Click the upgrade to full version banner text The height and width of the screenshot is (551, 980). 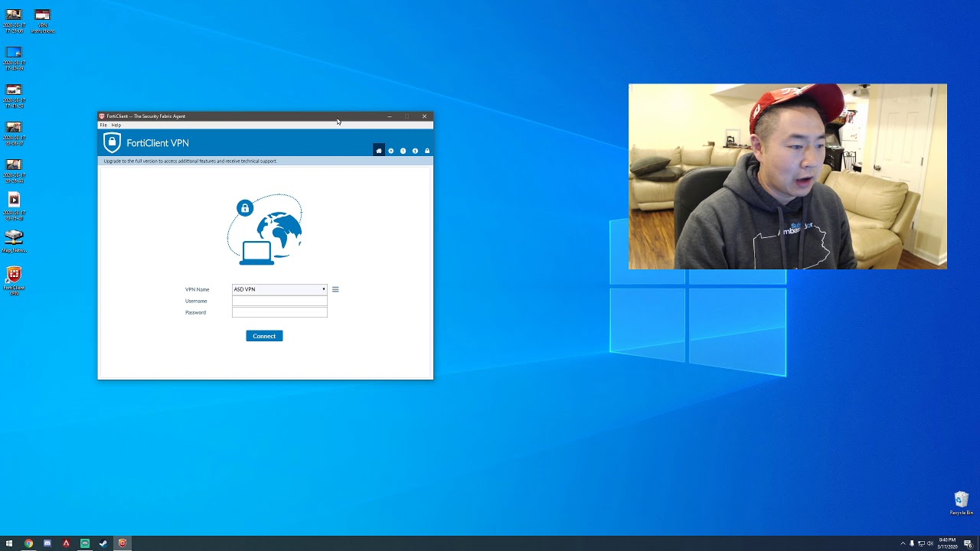click(190, 161)
